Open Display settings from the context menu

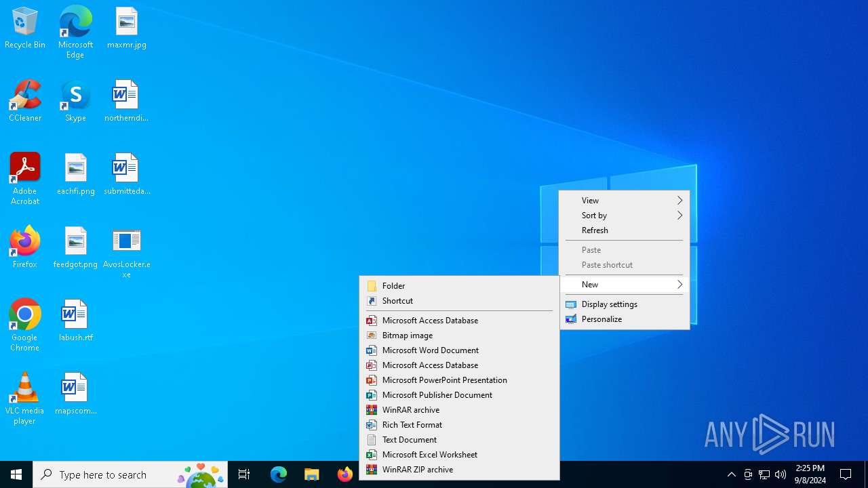click(x=625, y=304)
